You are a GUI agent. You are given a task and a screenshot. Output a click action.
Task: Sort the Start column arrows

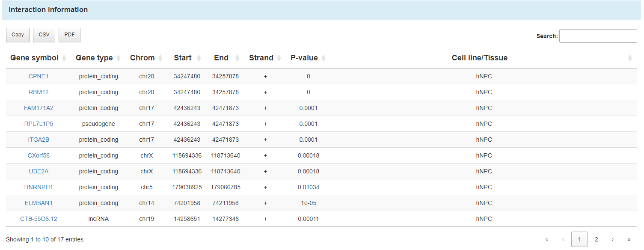click(199, 58)
